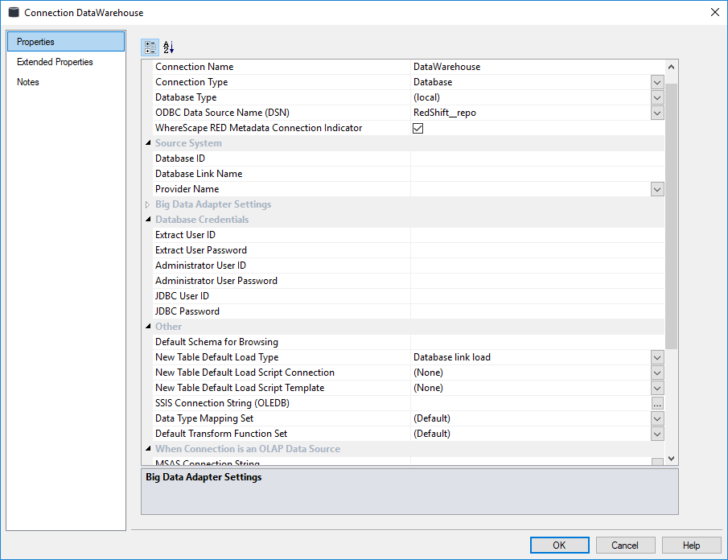
Task: Click the Cancel button
Action: pyautogui.click(x=625, y=546)
